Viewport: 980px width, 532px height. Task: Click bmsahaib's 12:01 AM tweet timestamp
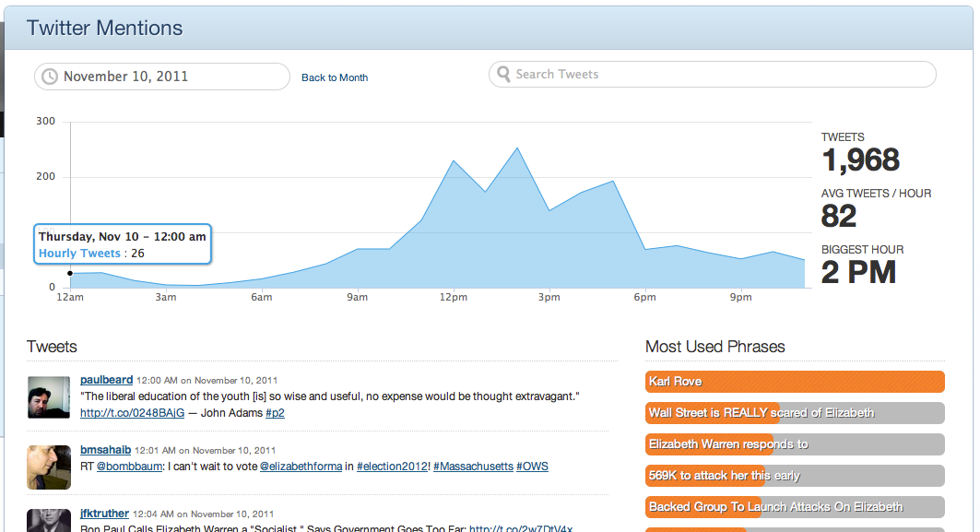point(206,450)
